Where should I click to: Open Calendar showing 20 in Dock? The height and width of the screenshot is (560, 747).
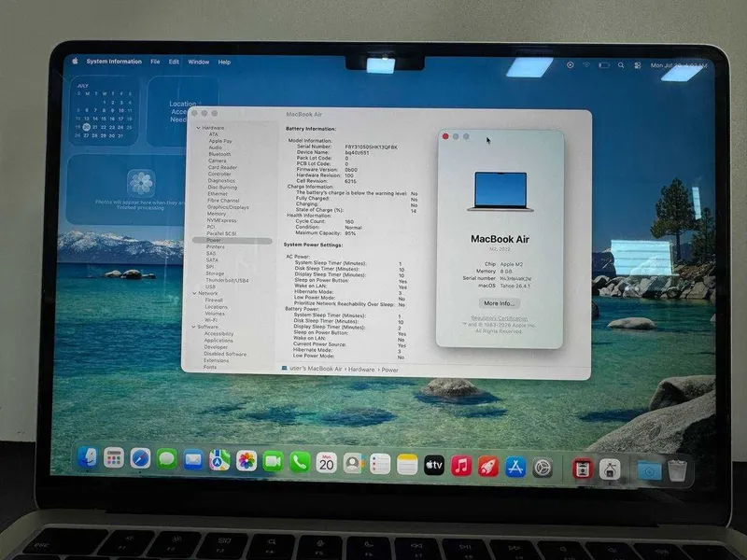coord(326,463)
